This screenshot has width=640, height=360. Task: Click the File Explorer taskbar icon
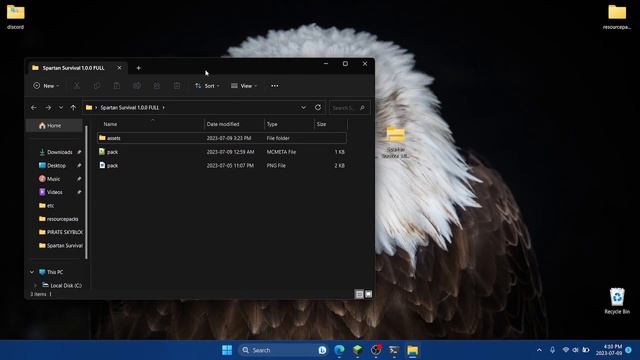[413, 350]
